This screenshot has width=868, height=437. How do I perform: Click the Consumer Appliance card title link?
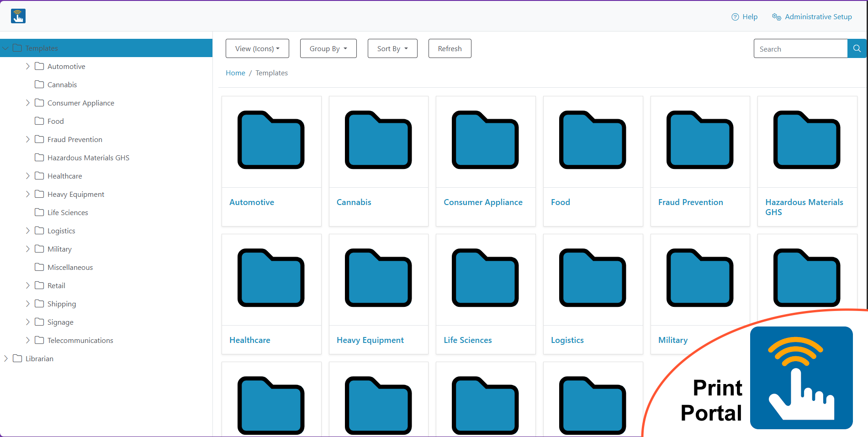[483, 202]
